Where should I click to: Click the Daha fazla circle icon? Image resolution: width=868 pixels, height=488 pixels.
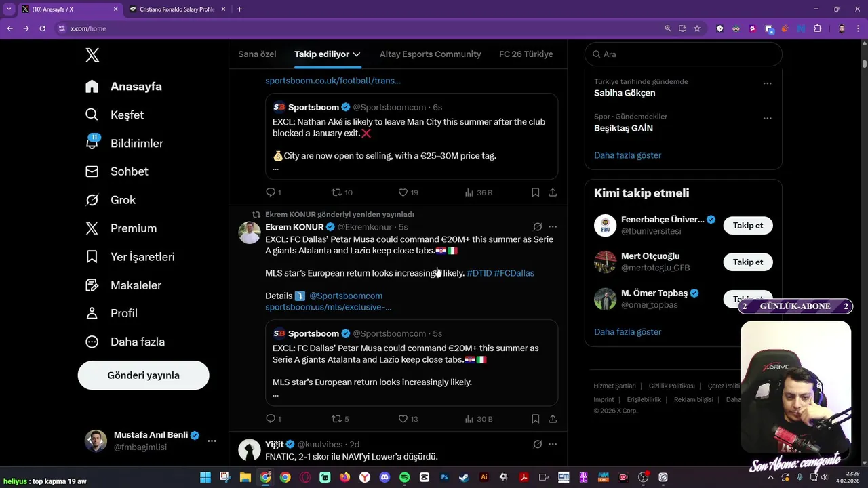tap(92, 342)
